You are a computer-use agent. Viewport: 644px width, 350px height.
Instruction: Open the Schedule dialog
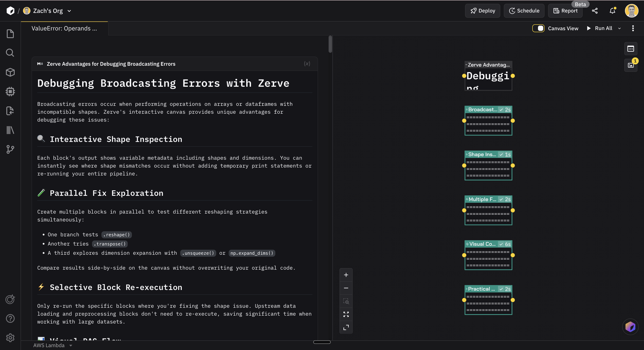[x=524, y=10]
